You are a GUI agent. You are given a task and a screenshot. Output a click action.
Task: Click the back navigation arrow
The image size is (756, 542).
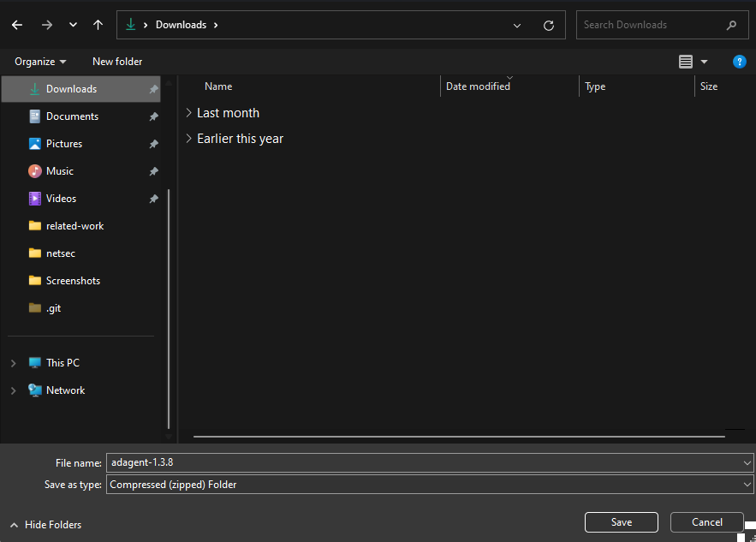click(16, 25)
